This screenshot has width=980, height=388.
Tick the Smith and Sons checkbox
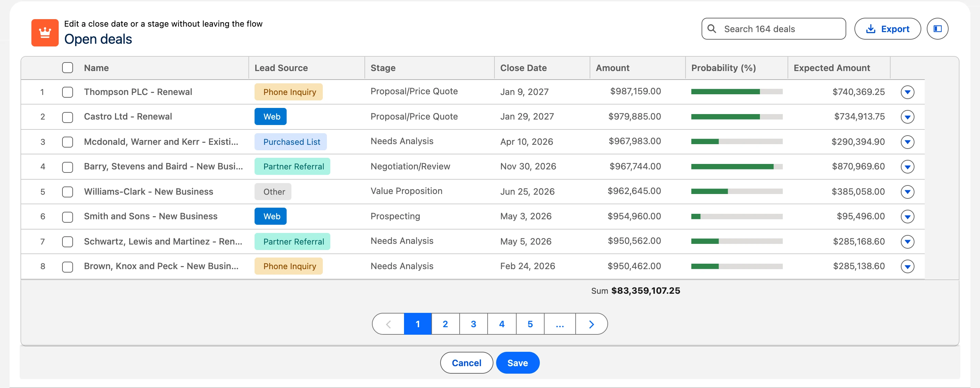[x=67, y=217]
